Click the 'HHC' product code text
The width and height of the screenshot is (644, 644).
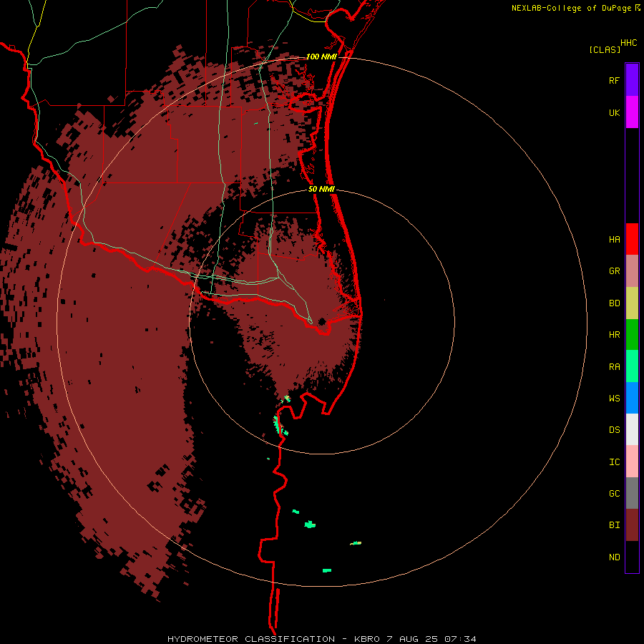tap(629, 43)
